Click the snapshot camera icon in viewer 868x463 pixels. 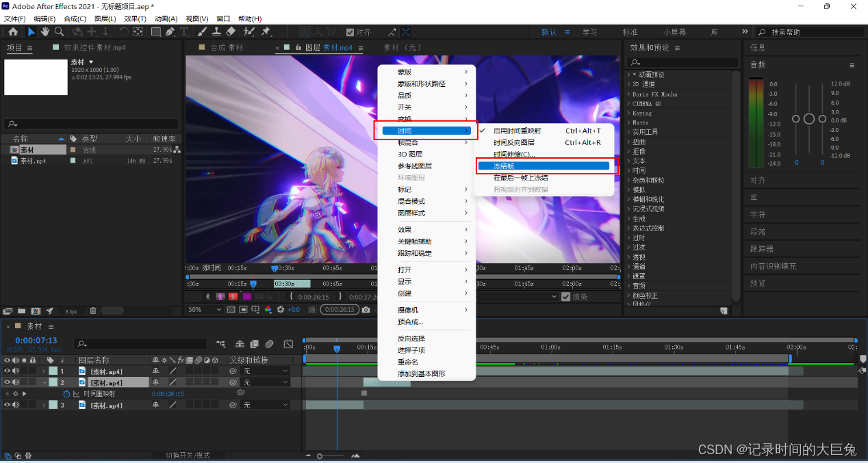(x=366, y=310)
